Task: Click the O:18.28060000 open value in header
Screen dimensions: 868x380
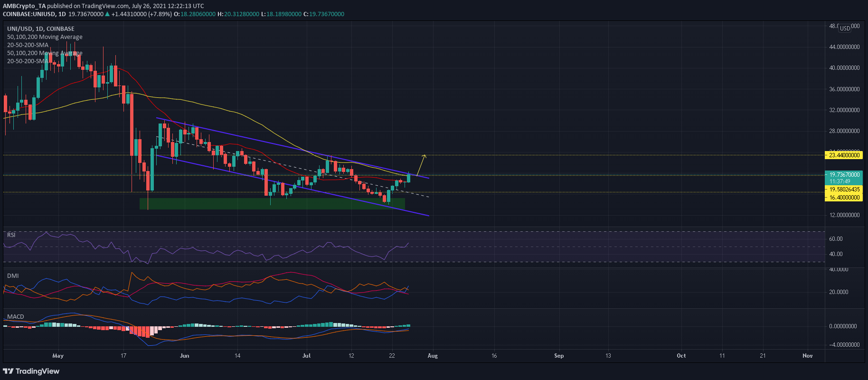Action: pos(195,14)
